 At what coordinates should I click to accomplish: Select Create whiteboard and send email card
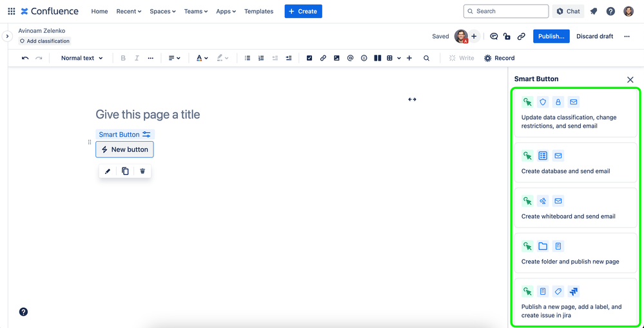576,207
